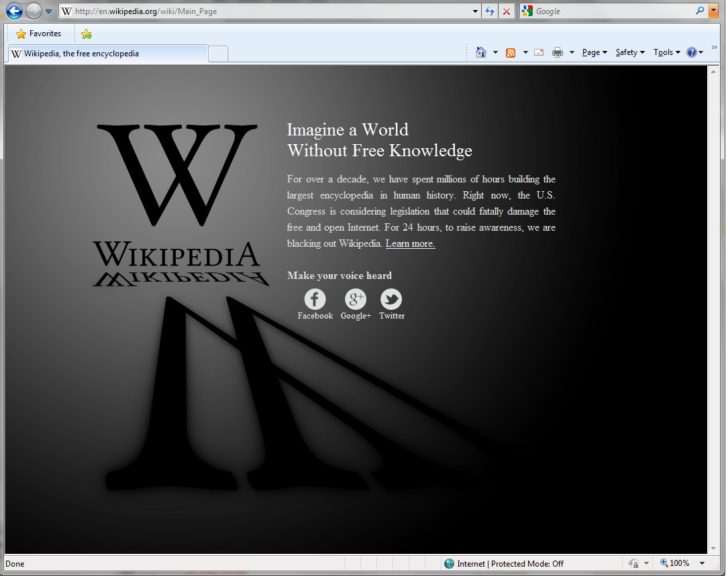Viewport: 728px width, 576px height.
Task: Stop loading with the red X icon
Action: coord(507,11)
